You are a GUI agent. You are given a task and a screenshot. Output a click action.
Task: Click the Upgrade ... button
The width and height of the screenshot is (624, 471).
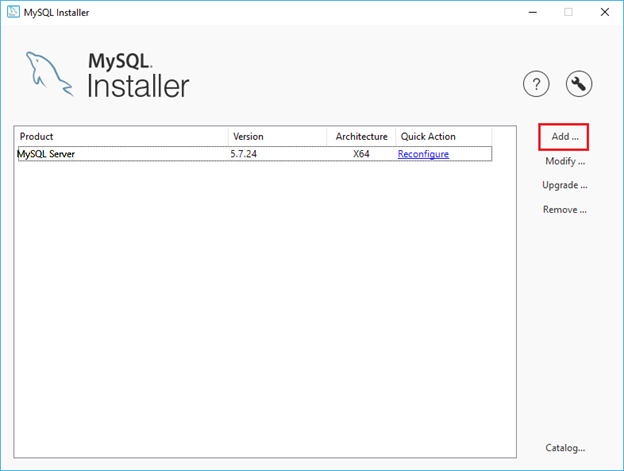565,185
